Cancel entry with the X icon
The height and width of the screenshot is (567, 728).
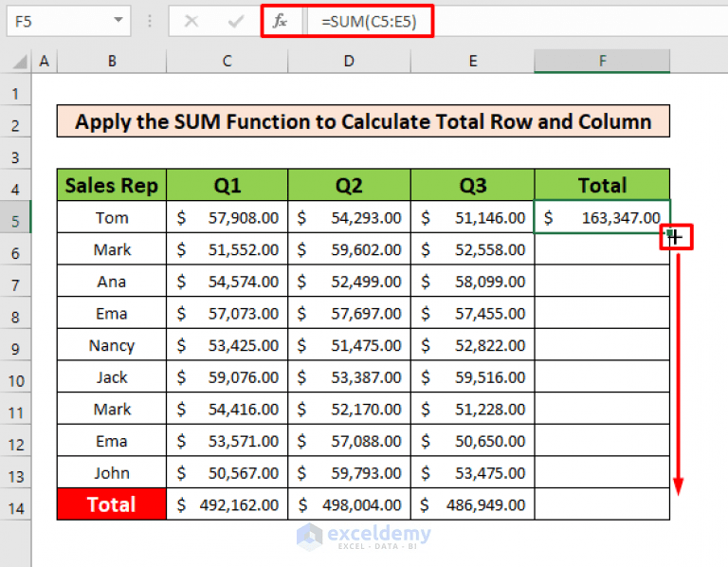[191, 21]
